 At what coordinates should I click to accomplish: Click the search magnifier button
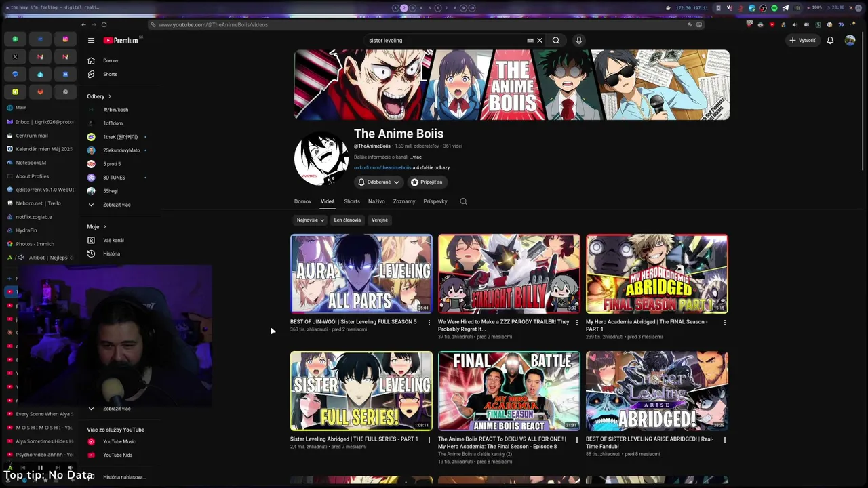[x=556, y=41]
